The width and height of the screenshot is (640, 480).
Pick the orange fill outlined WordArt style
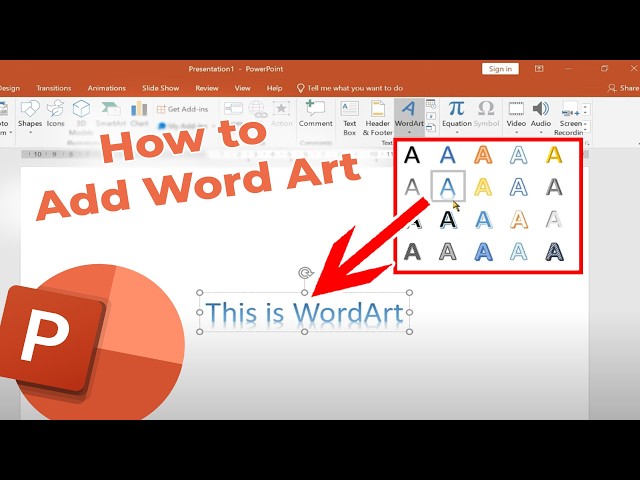click(x=483, y=155)
